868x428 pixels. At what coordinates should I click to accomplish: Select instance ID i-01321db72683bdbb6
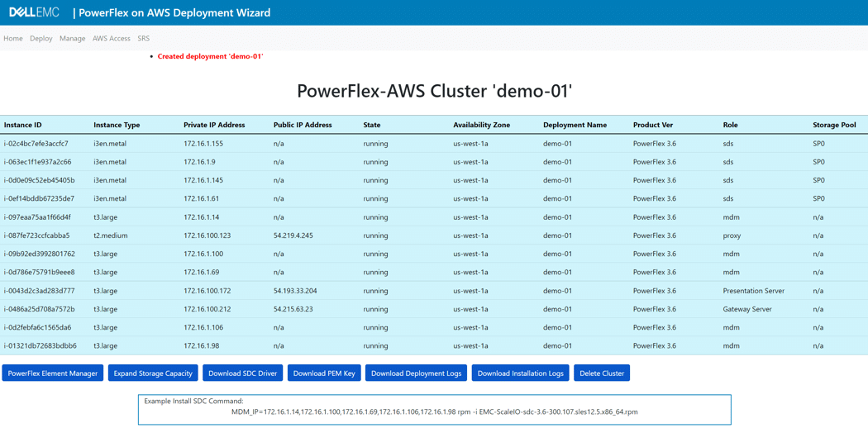point(40,345)
